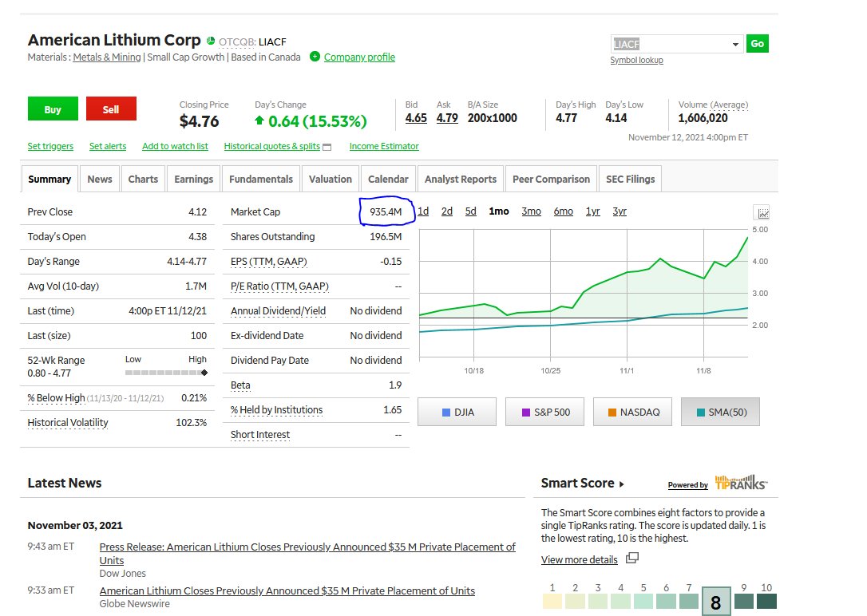Click the Symbol lookup link
The width and height of the screenshot is (867, 616).
point(636,60)
